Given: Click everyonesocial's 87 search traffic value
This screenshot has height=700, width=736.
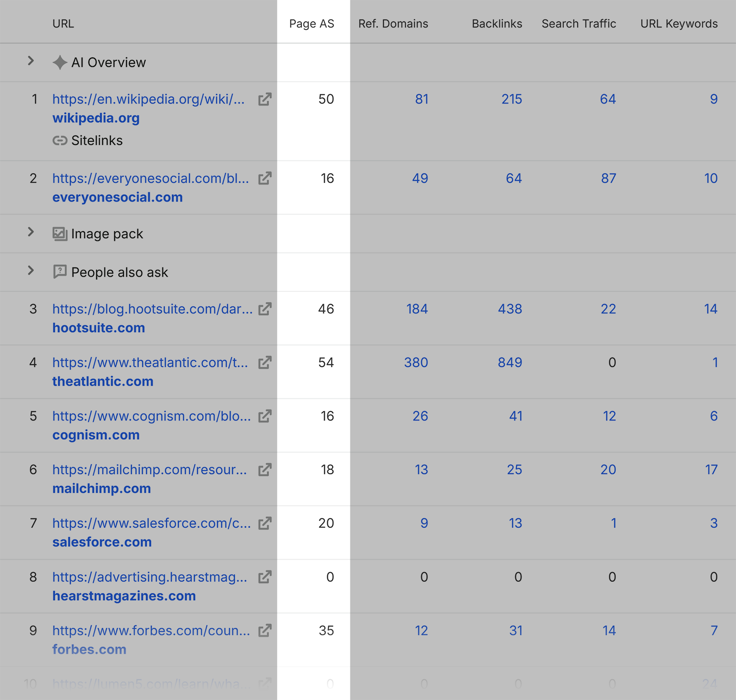Looking at the screenshot, I should (x=608, y=178).
